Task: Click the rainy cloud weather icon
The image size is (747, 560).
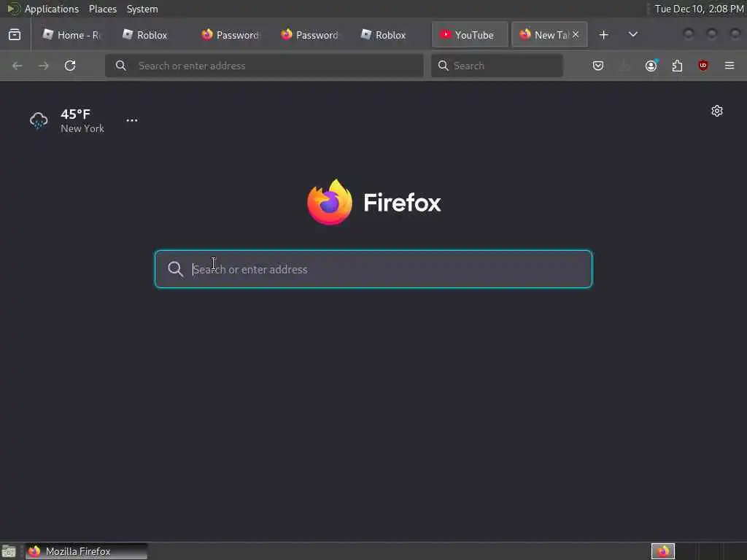Action: coord(39,120)
